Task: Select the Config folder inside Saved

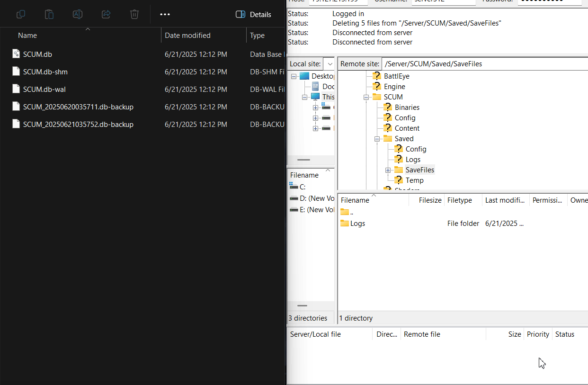Action: (416, 149)
